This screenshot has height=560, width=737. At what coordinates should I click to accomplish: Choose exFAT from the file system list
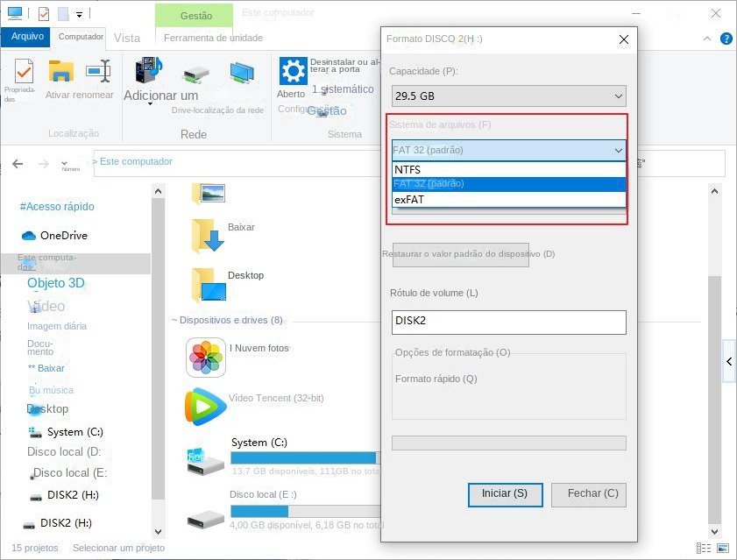point(508,199)
